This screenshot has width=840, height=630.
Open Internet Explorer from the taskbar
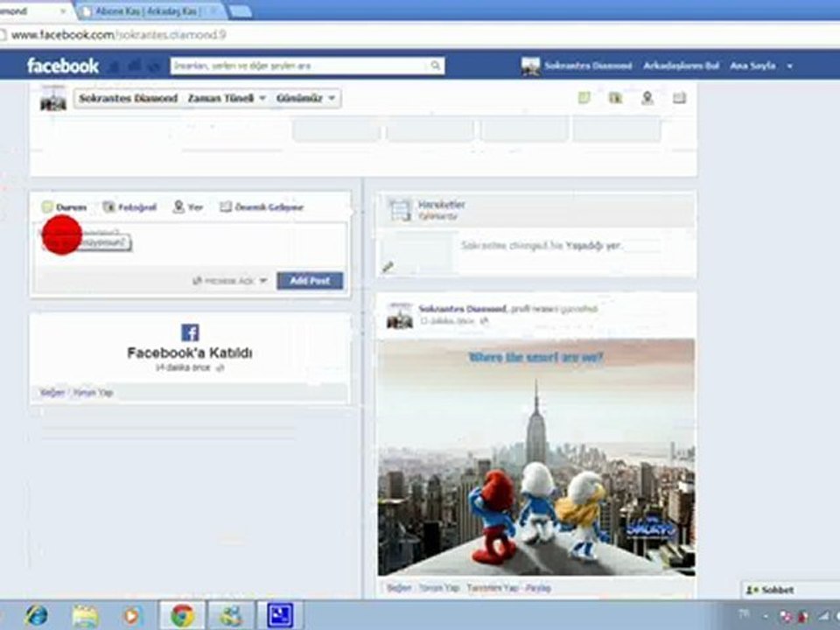click(x=37, y=615)
